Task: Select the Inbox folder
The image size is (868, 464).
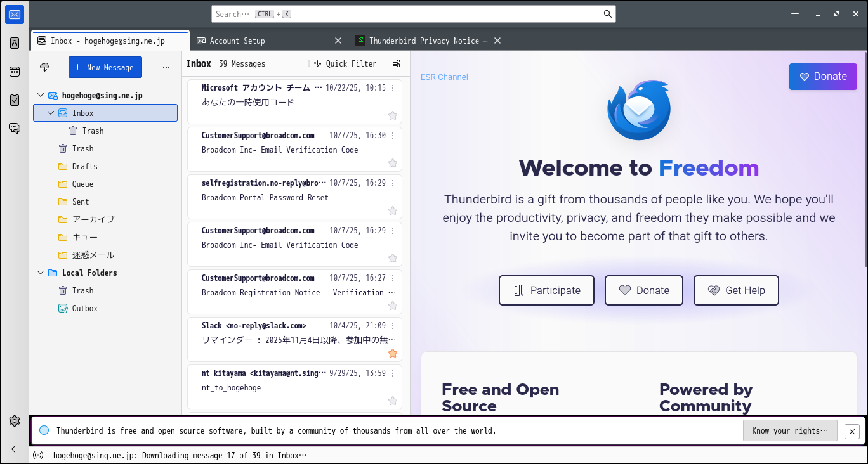Action: (x=105, y=113)
